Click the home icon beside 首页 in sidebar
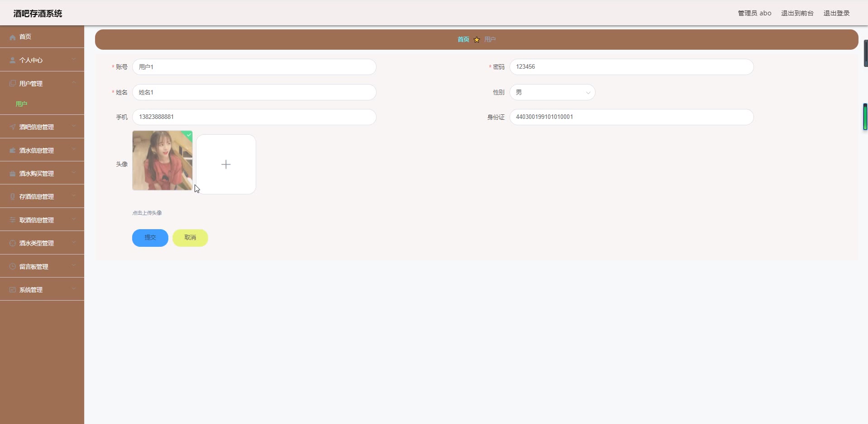The height and width of the screenshot is (424, 868). [x=13, y=37]
